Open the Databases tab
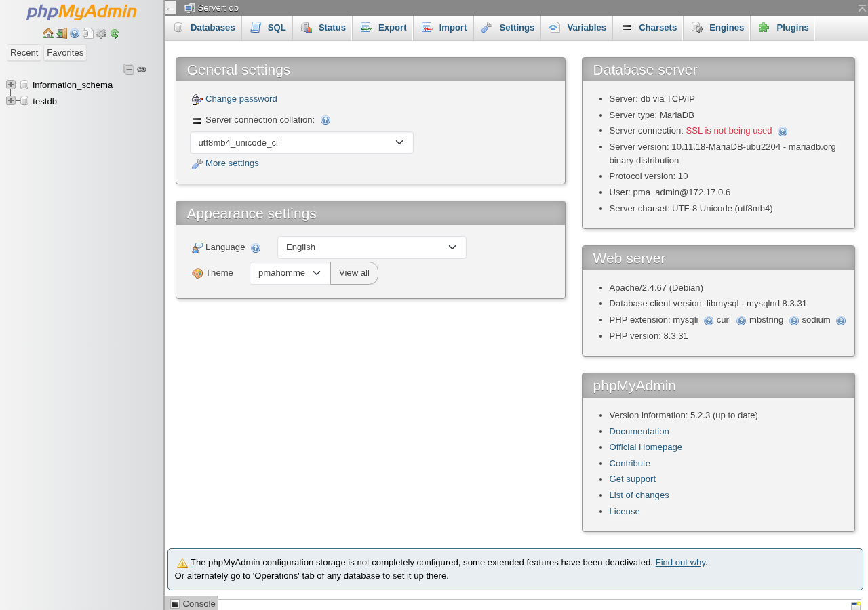This screenshot has width=868, height=610. [x=203, y=28]
